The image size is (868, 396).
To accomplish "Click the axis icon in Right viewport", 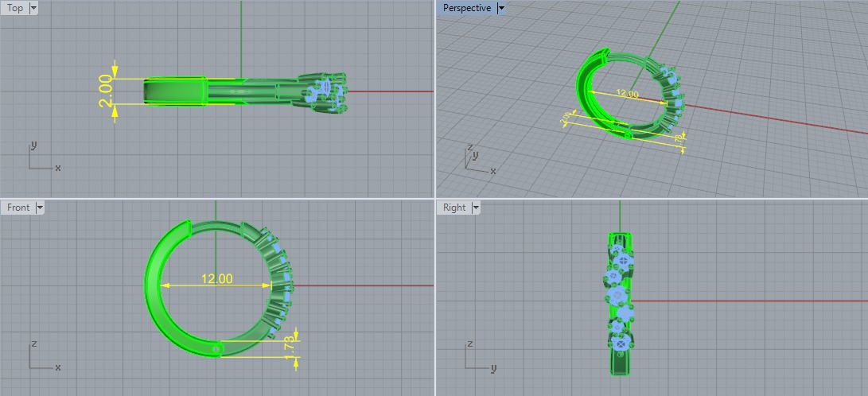I will pos(479,355).
